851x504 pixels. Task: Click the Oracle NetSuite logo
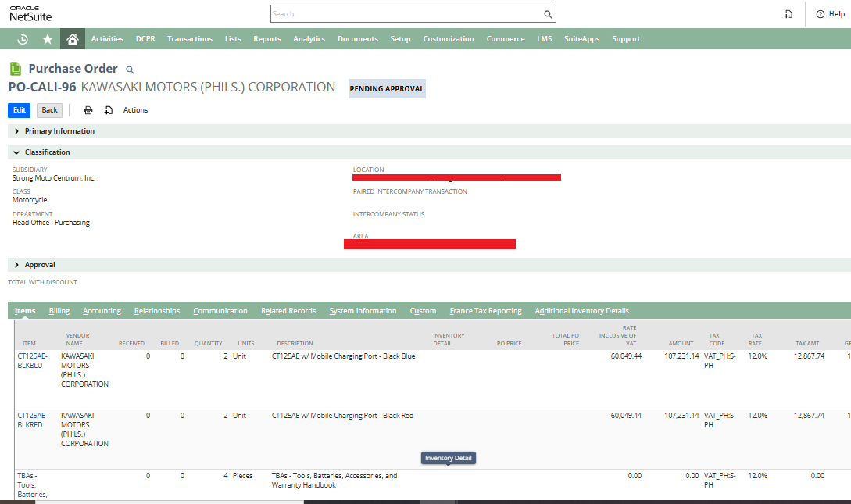coord(30,14)
